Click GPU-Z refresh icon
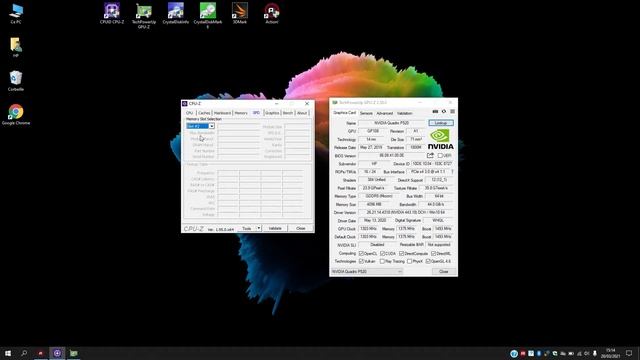 click(x=444, y=111)
